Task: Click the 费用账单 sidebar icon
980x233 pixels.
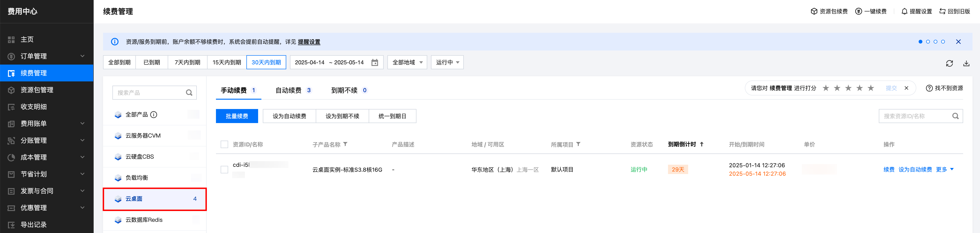Action: 11,124
